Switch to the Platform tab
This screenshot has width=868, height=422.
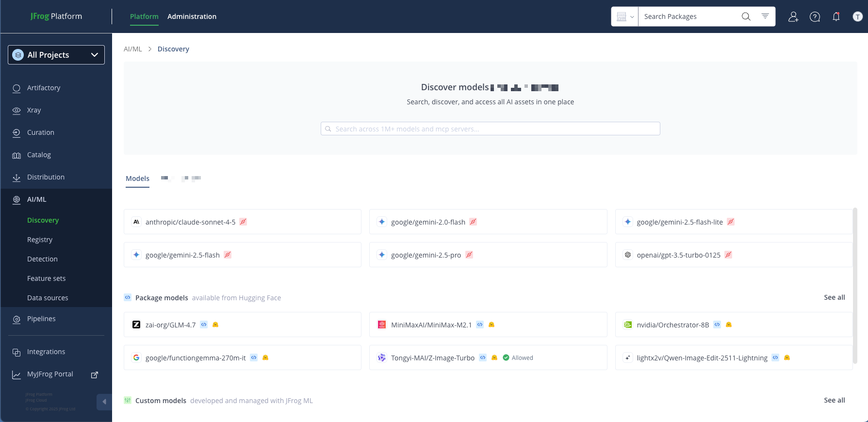144,16
